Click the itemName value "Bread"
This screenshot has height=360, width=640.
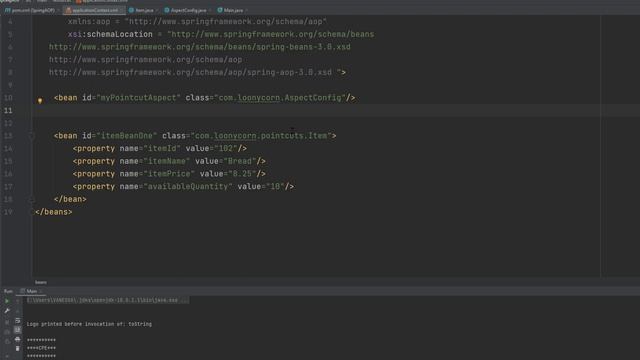point(240,161)
